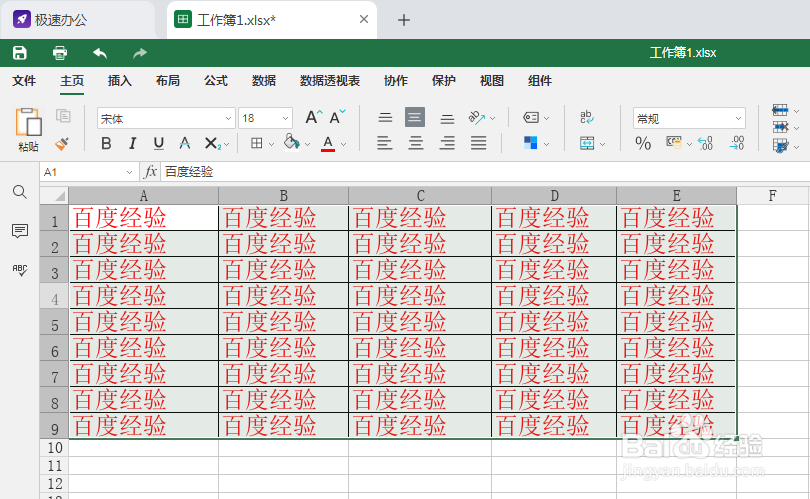The width and height of the screenshot is (810, 499).
Task: Increase the font size
Action: (314, 118)
